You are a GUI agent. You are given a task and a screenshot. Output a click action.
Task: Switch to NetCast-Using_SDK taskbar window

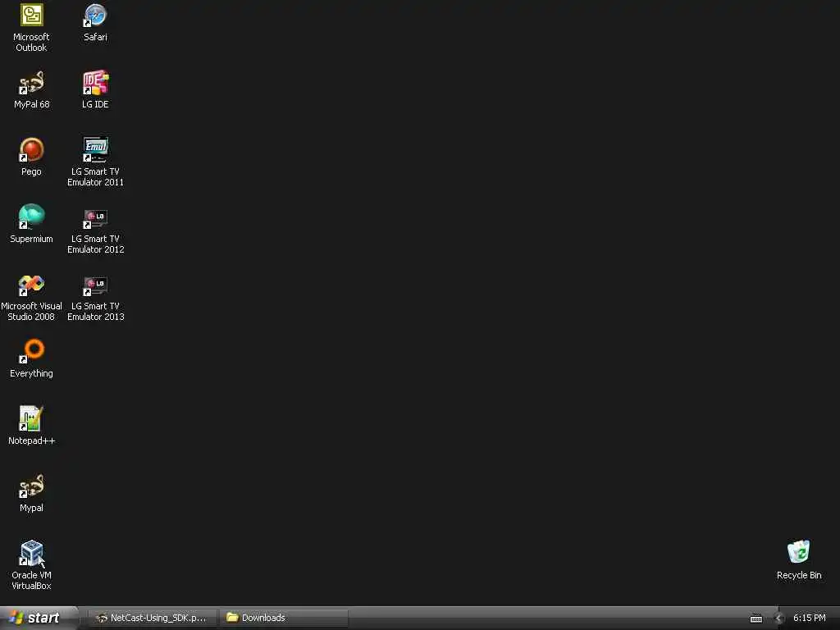(x=152, y=618)
